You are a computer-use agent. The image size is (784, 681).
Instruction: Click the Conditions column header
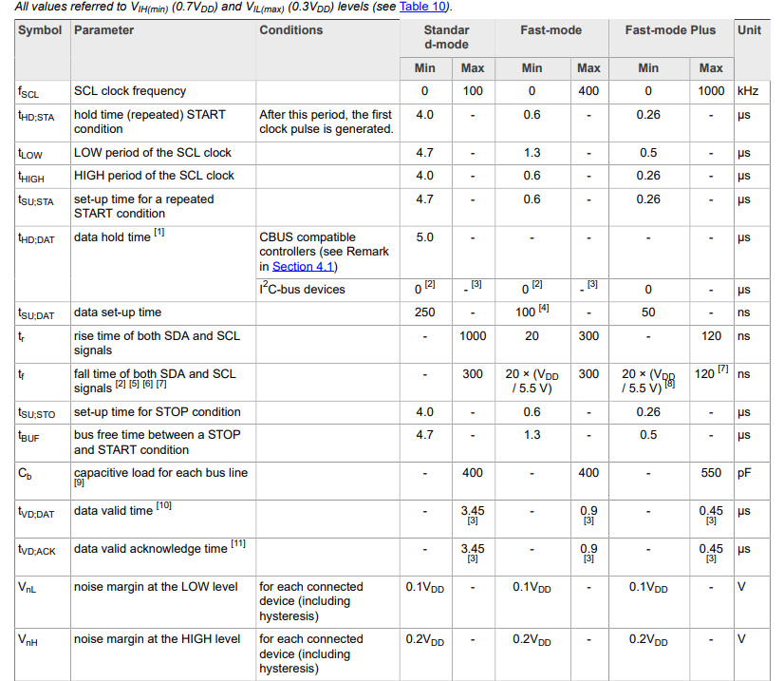point(291,30)
